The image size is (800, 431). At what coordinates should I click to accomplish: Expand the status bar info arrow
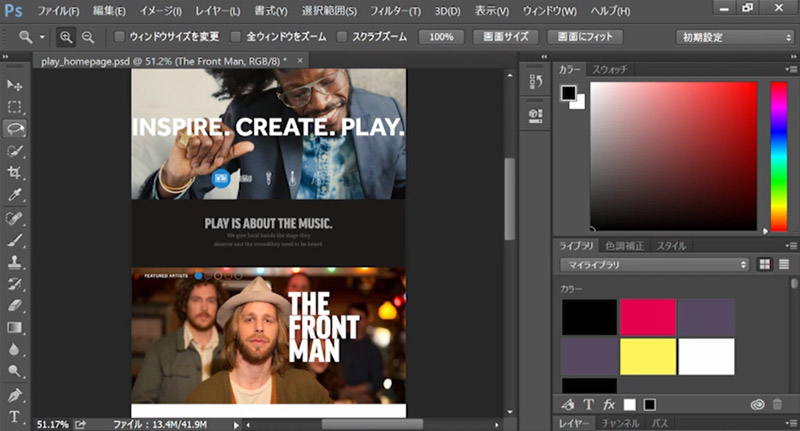[236, 424]
